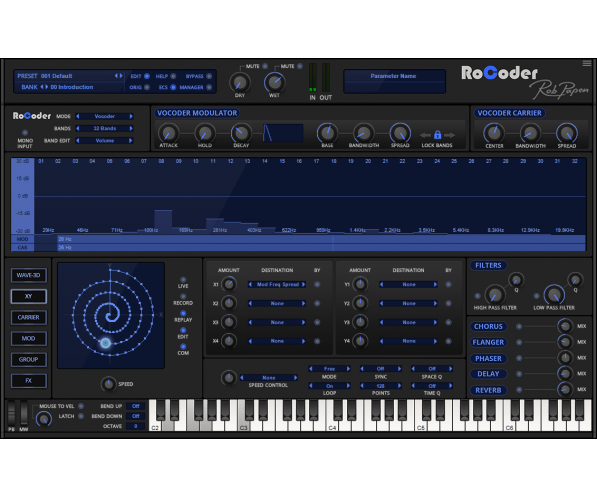Screen dimensions: 597x497
Task: Click band 08 volume bar
Action: pyautogui.click(x=163, y=221)
